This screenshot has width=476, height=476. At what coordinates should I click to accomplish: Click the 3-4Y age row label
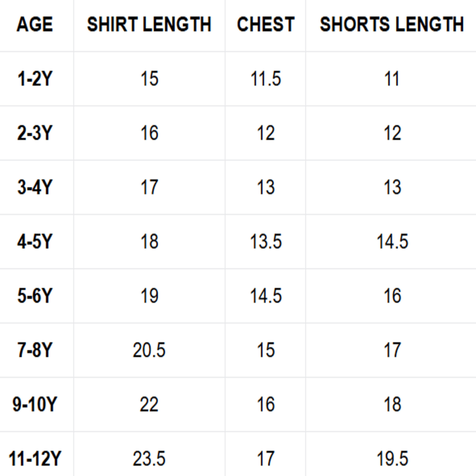coord(35,187)
